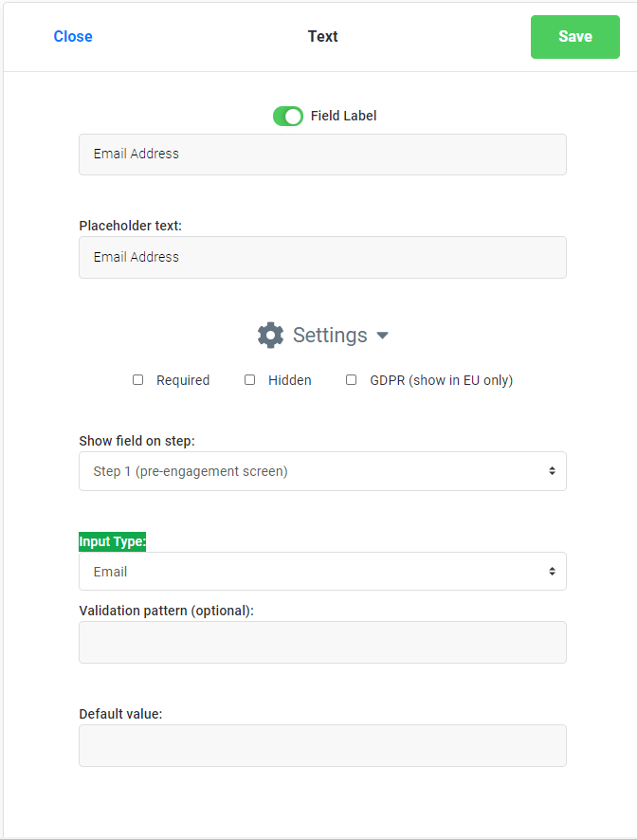Screen dimensions: 637x840
Task: Open the Input Type dropdown
Action: tap(322, 572)
